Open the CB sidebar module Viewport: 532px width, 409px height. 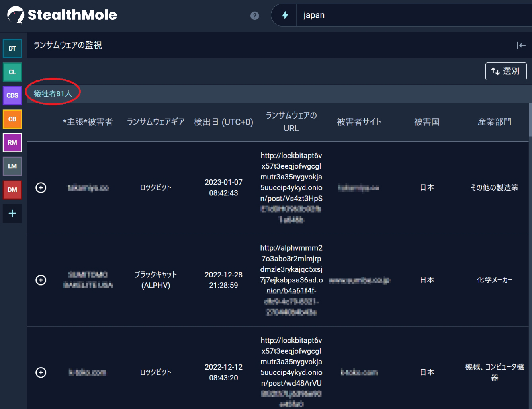point(12,119)
